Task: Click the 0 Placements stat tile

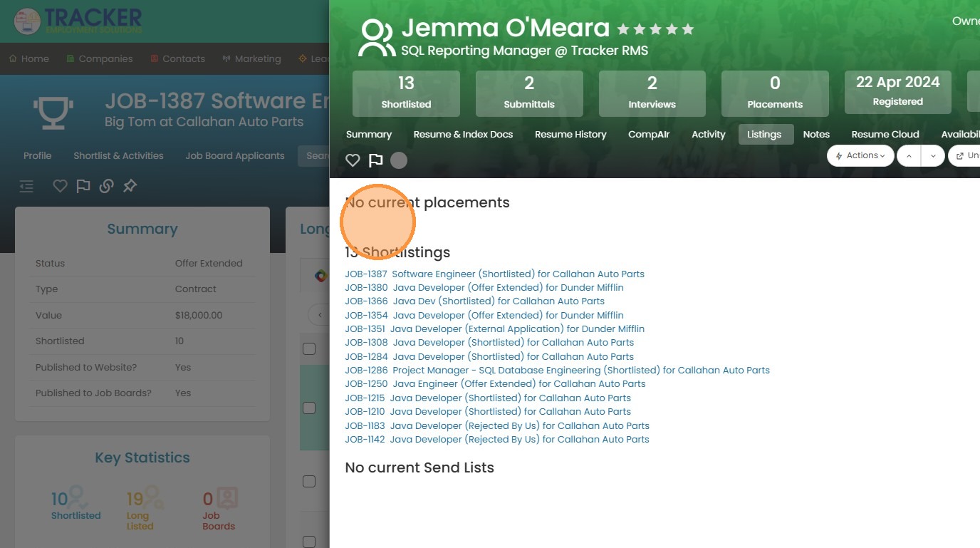Action: pyautogui.click(x=775, y=93)
